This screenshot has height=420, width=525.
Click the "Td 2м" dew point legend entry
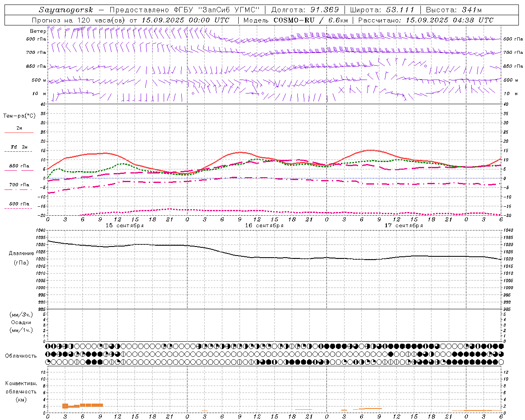[19, 147]
